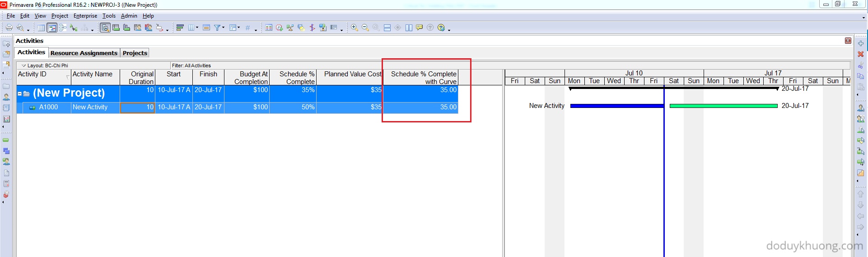This screenshot has width=868, height=257.
Task: Switch to the Resource Assignments tab
Action: pos(84,53)
